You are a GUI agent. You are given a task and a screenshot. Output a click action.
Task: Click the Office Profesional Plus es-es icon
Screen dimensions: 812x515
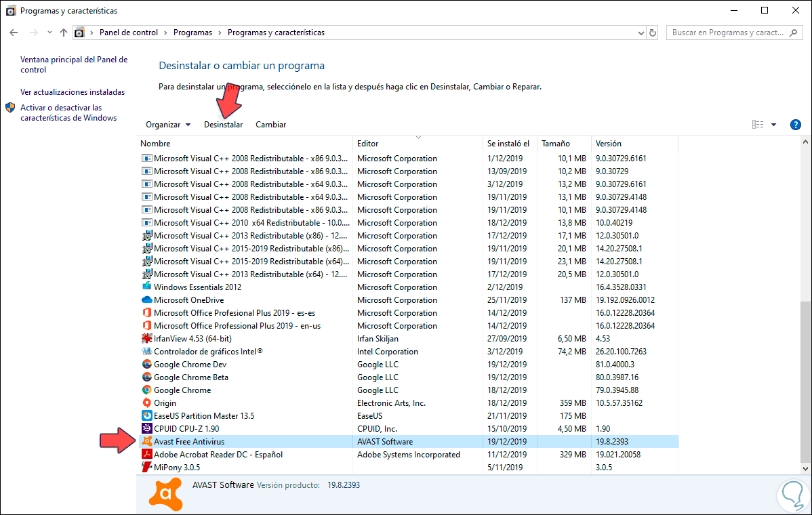[x=147, y=312]
